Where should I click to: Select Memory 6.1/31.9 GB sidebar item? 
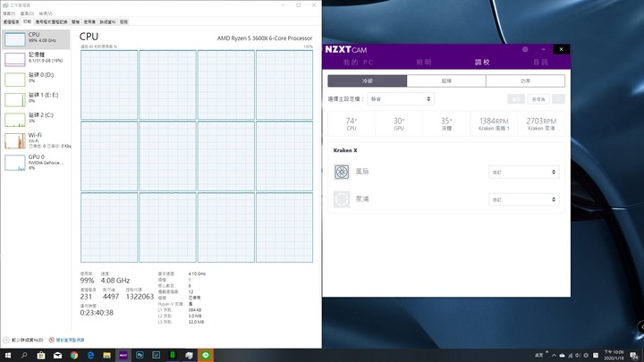(36, 59)
